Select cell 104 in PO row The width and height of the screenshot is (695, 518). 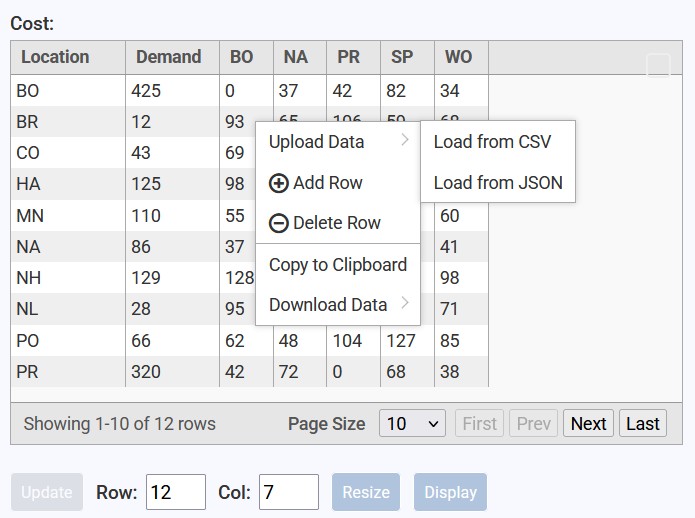[353, 341]
